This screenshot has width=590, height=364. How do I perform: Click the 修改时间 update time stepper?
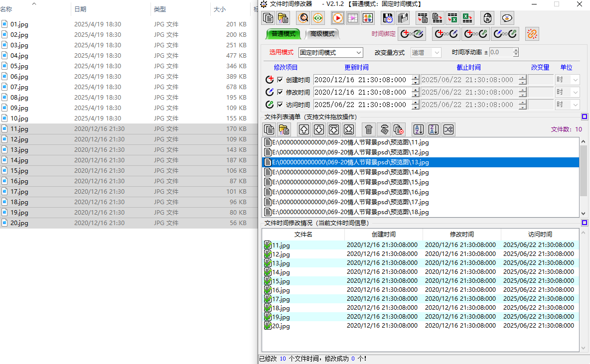[x=416, y=92]
